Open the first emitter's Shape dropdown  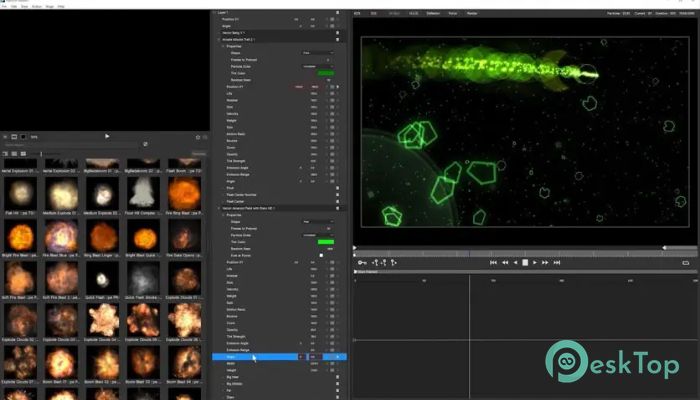318,53
